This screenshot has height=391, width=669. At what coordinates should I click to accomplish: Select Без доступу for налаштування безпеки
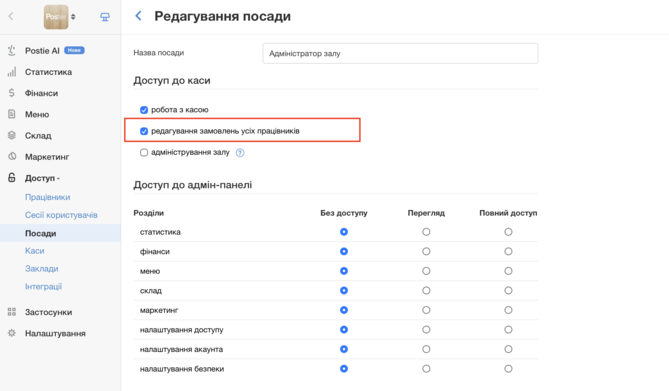click(x=344, y=369)
